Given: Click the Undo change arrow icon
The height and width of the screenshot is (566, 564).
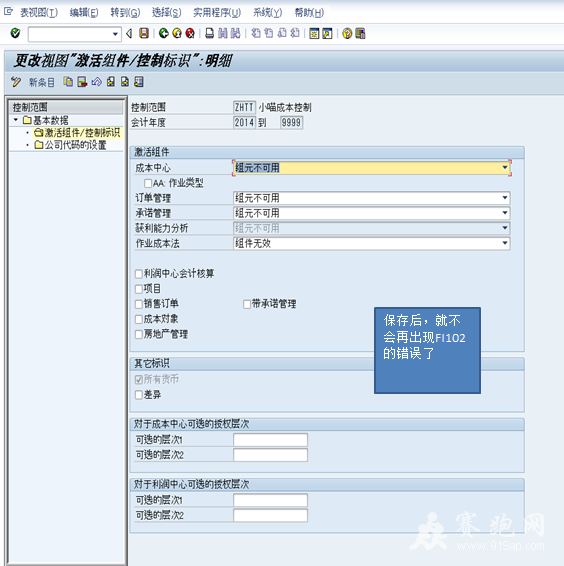Looking at the screenshot, I should tap(96, 82).
